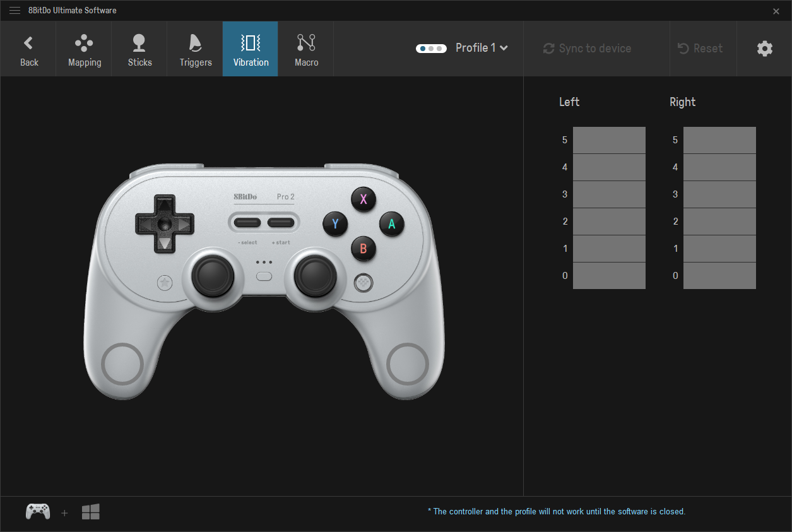This screenshot has height=532, width=792.
Task: Set Left vibration to level 4
Action: point(609,167)
